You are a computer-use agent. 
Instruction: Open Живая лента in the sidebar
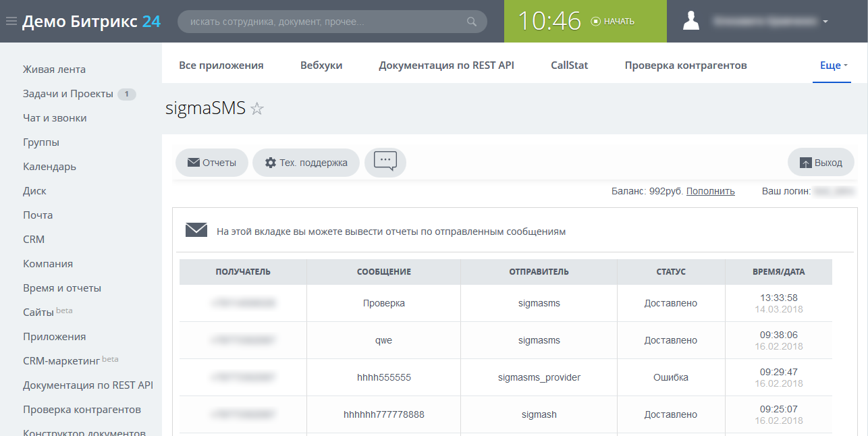pyautogui.click(x=54, y=70)
